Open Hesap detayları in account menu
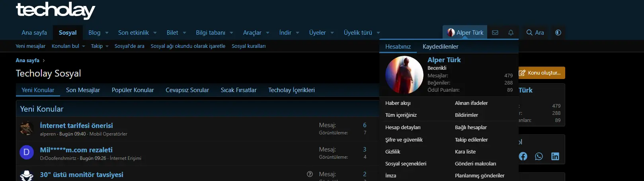This screenshot has height=181, width=644. (403, 128)
